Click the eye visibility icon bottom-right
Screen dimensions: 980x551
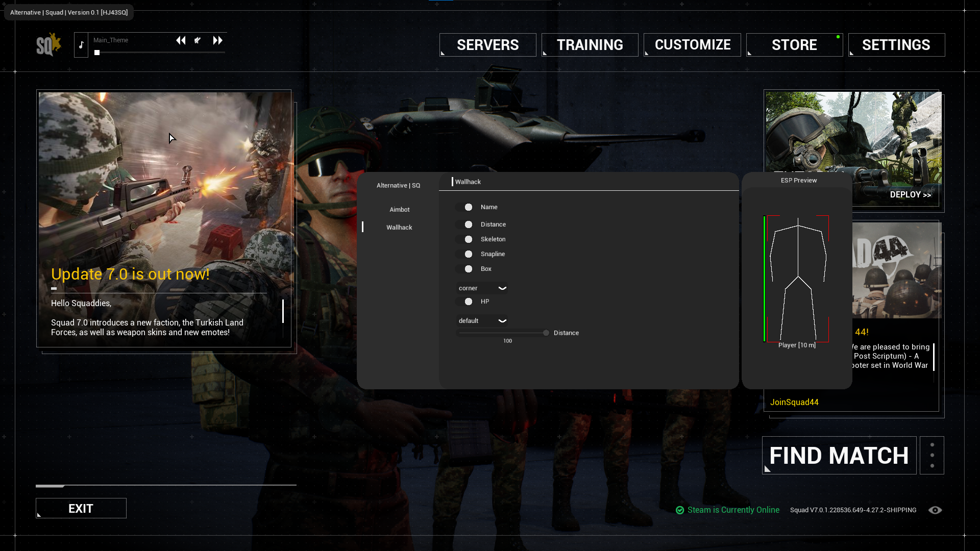(935, 510)
